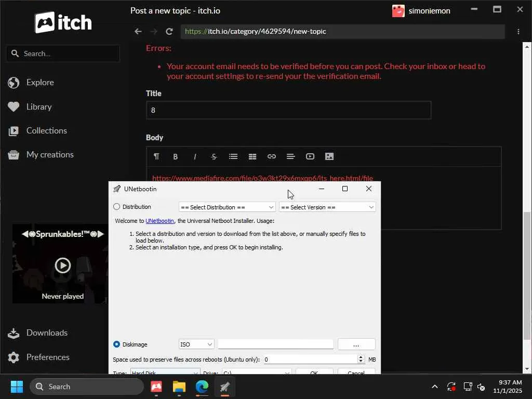Viewport: 532px width, 399px height.
Task: Click the page vertical scrollbar thumb
Action: [x=527, y=275]
